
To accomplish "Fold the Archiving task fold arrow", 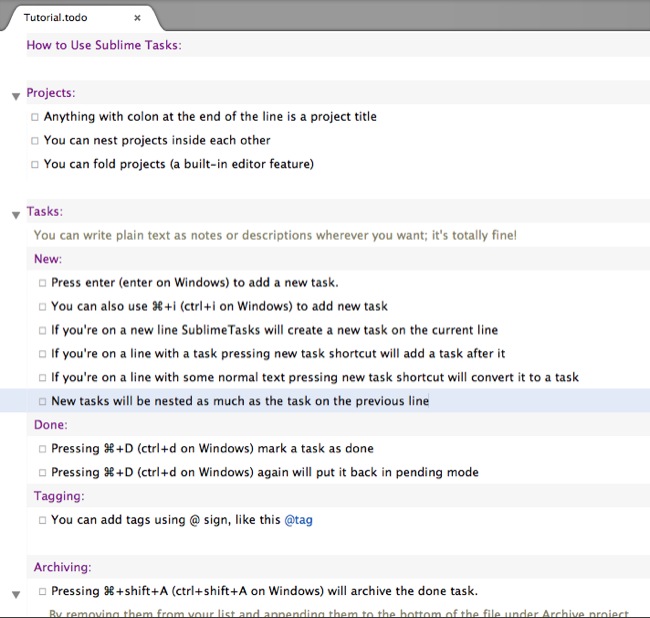I will click(x=16, y=595).
